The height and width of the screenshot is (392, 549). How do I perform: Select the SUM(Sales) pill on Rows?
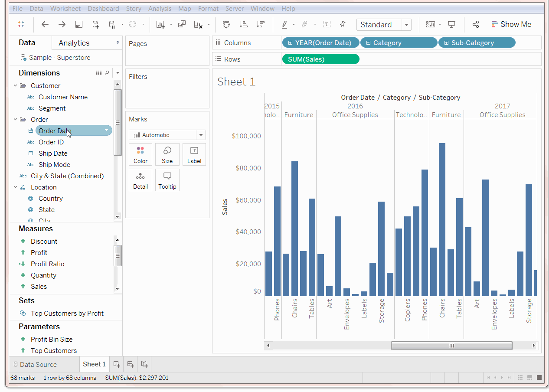(320, 59)
